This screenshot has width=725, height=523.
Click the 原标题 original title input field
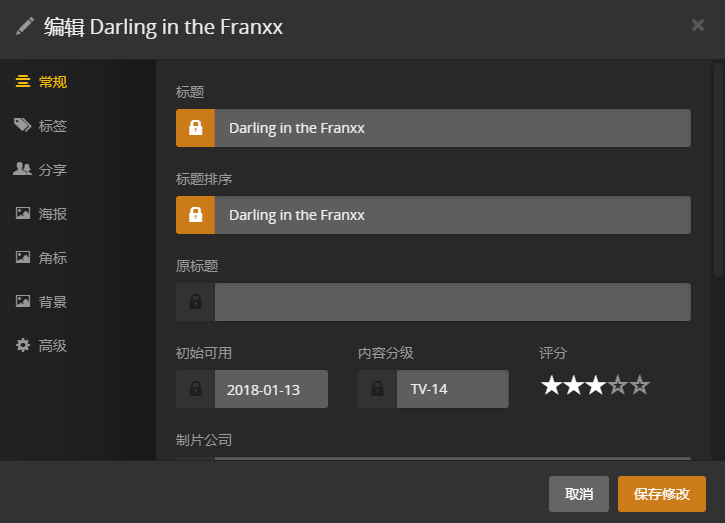tap(452, 302)
